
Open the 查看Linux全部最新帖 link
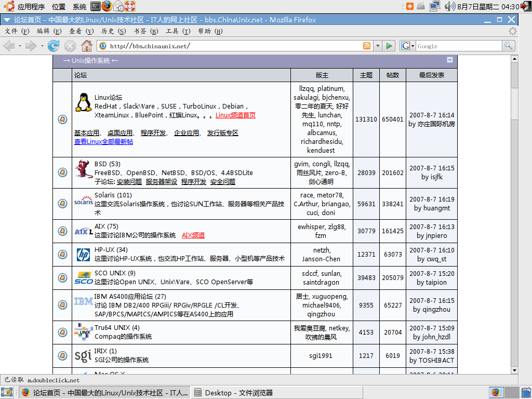tap(103, 141)
